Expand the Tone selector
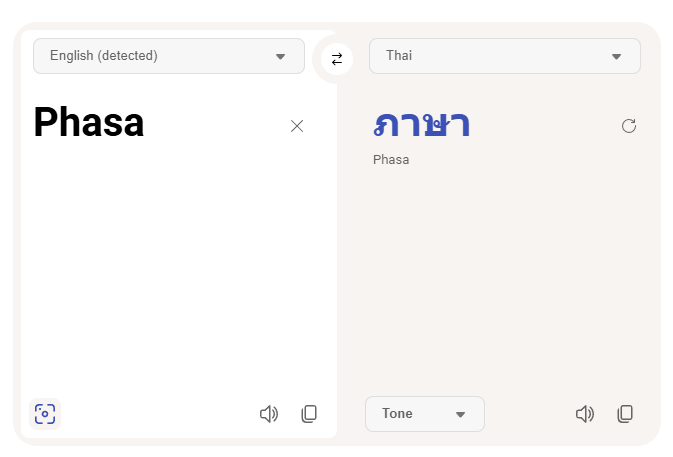Viewport: 673px width, 457px height. coord(424,414)
